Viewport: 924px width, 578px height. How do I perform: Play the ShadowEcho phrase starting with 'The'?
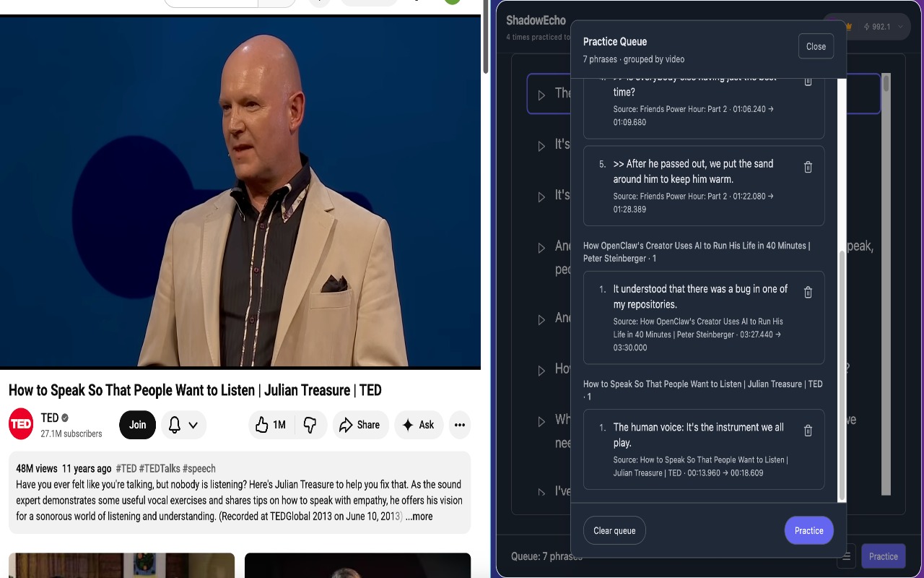tap(541, 95)
